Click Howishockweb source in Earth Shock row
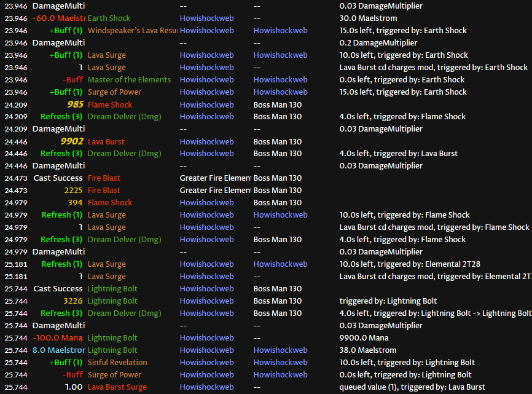Viewport: 532px width, 394px height. (206, 18)
